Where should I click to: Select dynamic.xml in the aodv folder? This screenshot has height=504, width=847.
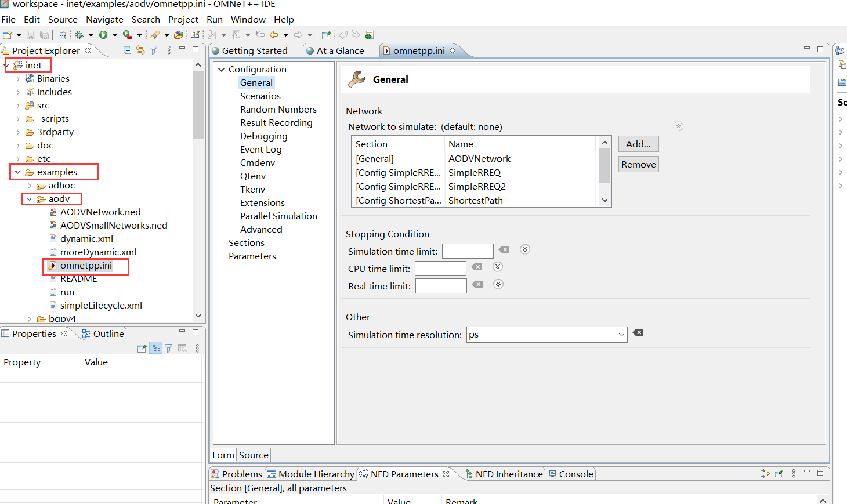tap(86, 239)
